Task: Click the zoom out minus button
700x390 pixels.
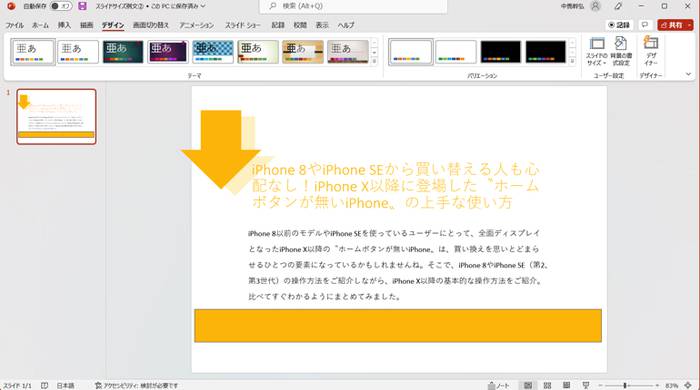Action: point(600,386)
